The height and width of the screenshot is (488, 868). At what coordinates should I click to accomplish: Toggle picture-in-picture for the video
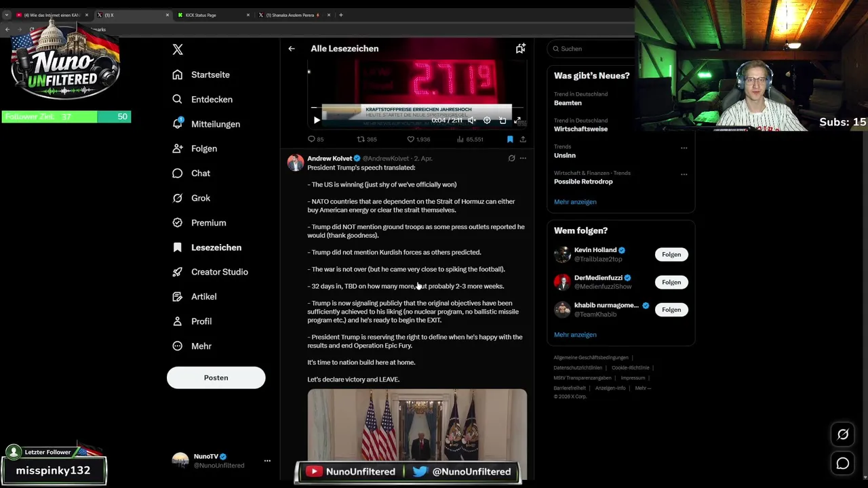pos(502,120)
